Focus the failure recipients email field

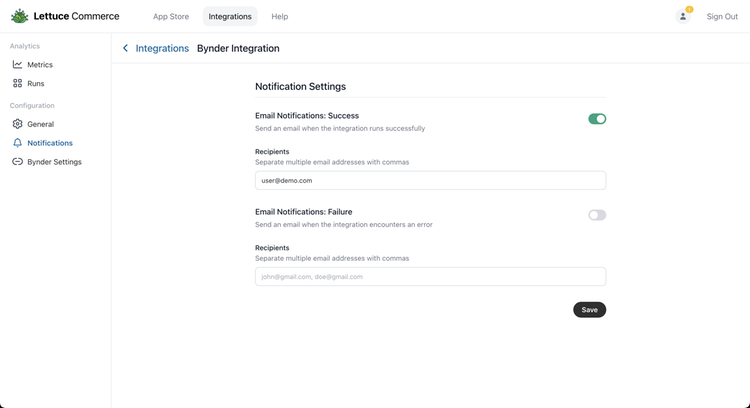(430, 276)
